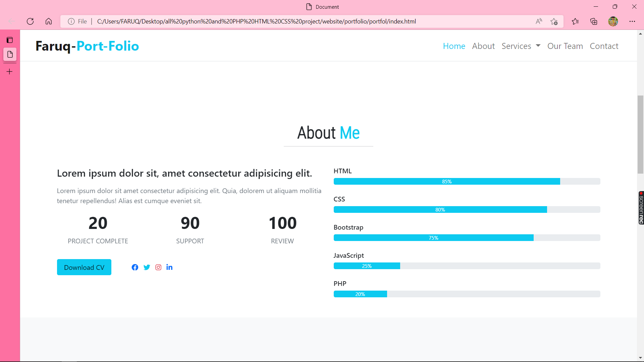
Task: Open the Instagram icon link
Action: 158,267
